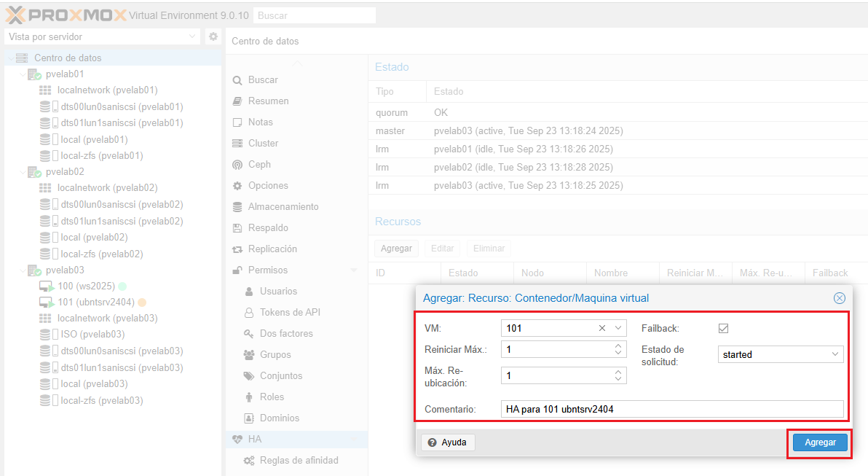Click the VM 100 (ws2025) monitor icon

[47, 286]
